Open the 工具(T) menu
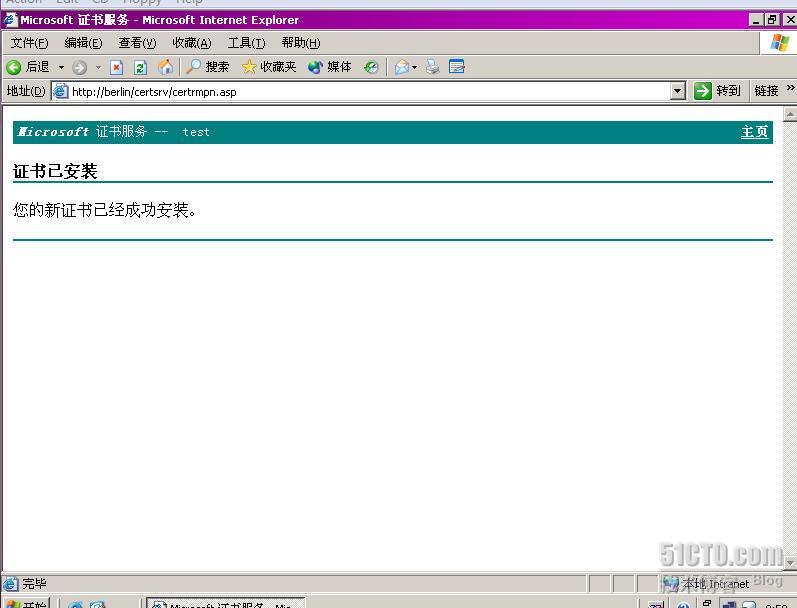Image resolution: width=797 pixels, height=608 pixels. [x=247, y=43]
